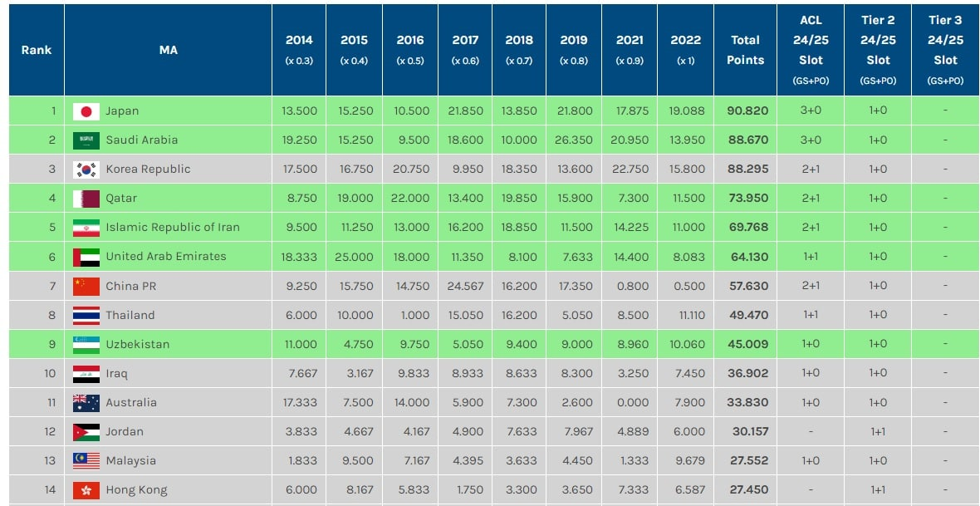The image size is (980, 506).
Task: Select the Japan country name
Action: point(123,111)
